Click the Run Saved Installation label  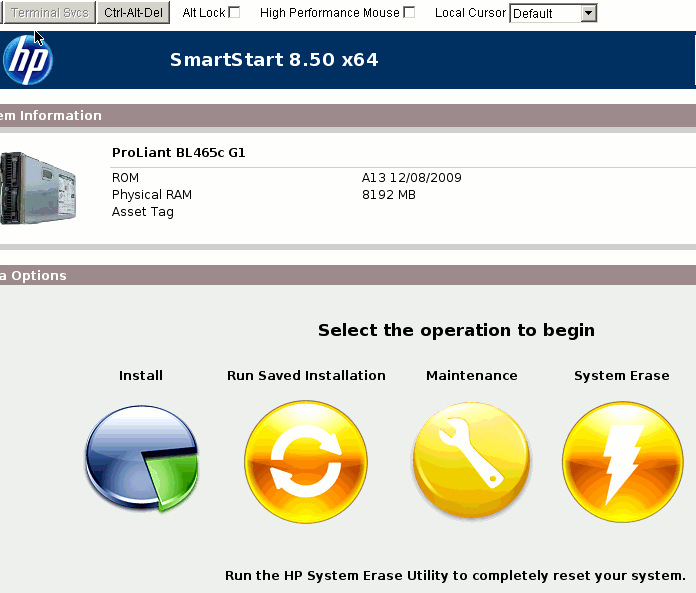[x=306, y=376]
